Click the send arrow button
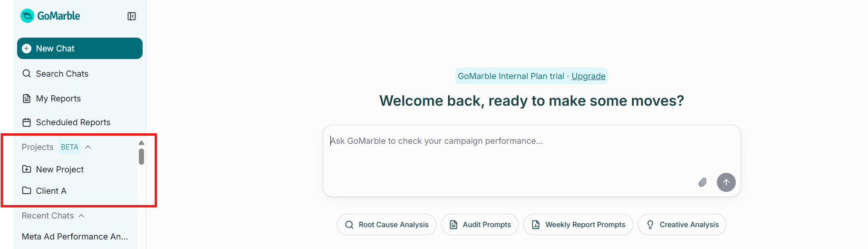This screenshot has height=249, width=868. pos(726,182)
